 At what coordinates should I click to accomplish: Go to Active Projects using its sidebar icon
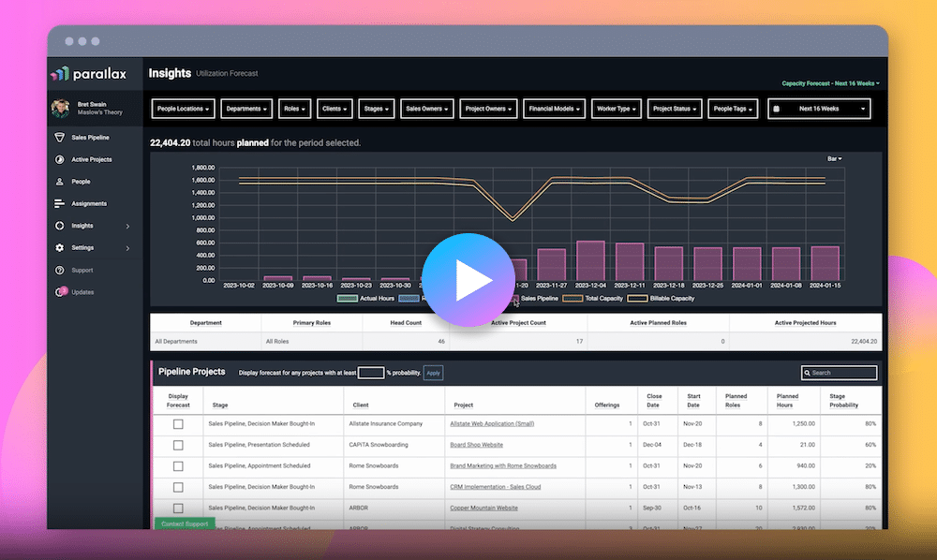click(x=59, y=159)
